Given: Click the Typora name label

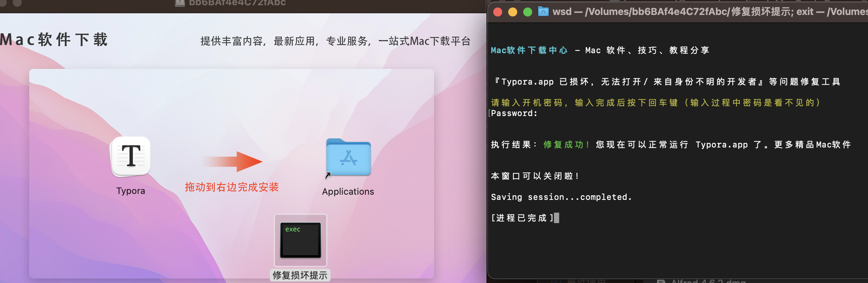Looking at the screenshot, I should (130, 191).
